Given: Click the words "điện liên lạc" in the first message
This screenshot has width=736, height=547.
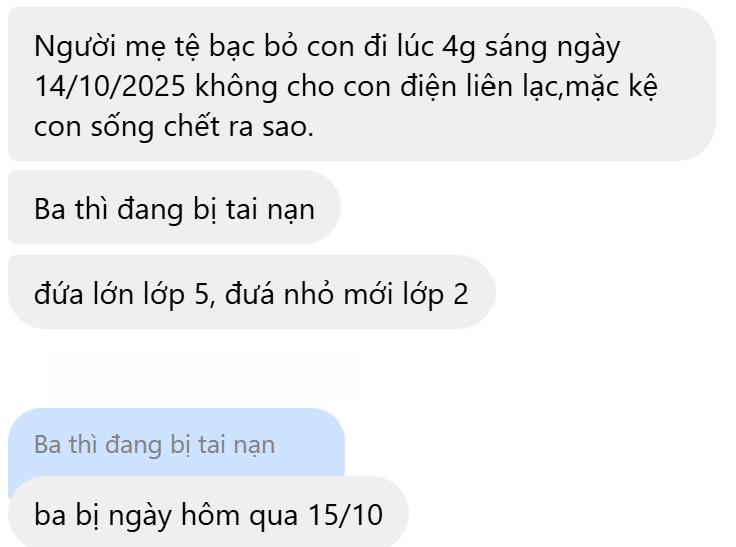Looking at the screenshot, I should click(x=481, y=87).
